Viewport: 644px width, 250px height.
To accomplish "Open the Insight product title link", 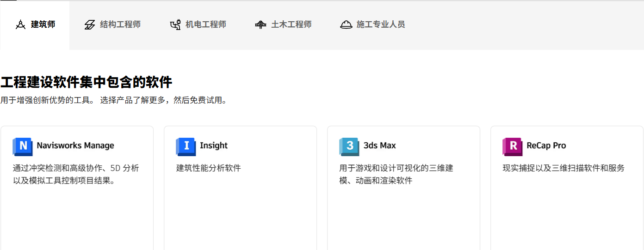I will point(214,146).
